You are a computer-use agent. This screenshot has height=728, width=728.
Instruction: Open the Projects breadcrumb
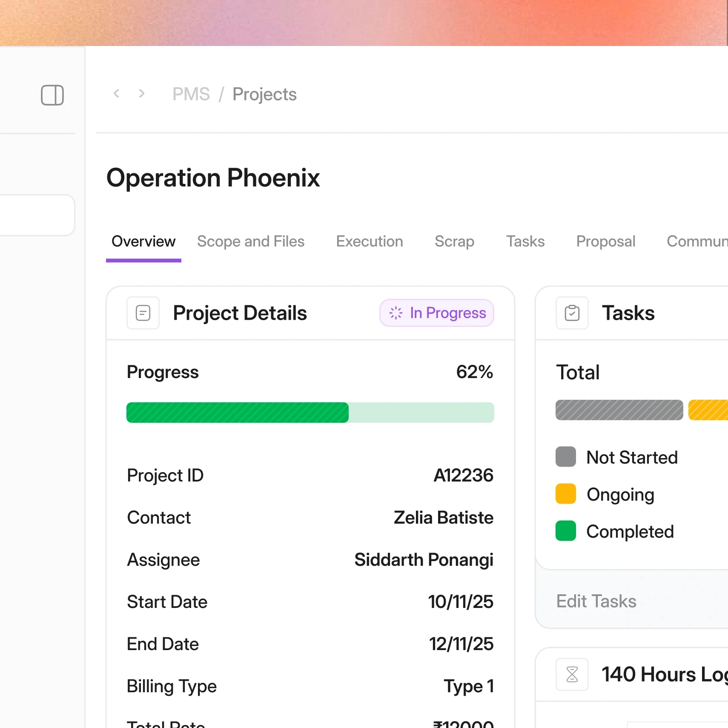[x=264, y=94]
